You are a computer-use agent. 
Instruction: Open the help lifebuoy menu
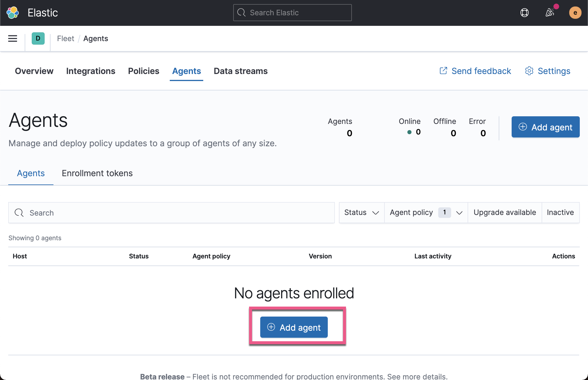click(525, 13)
